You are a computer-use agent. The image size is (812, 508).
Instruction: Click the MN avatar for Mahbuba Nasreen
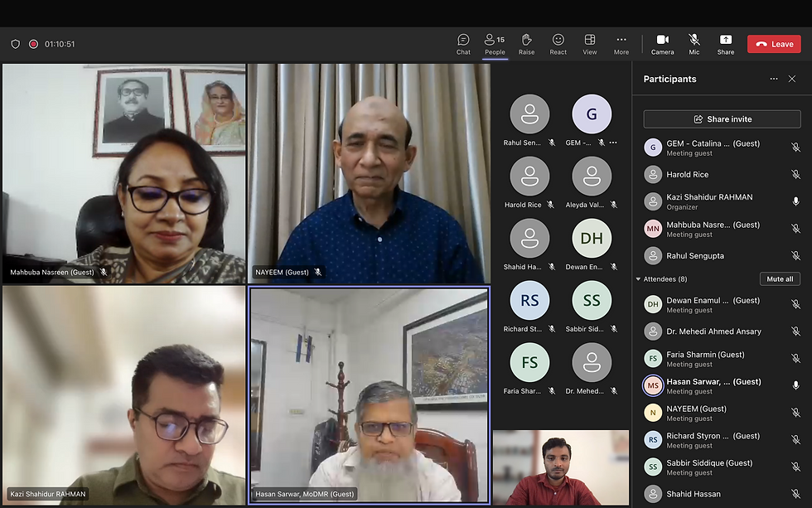(653, 229)
